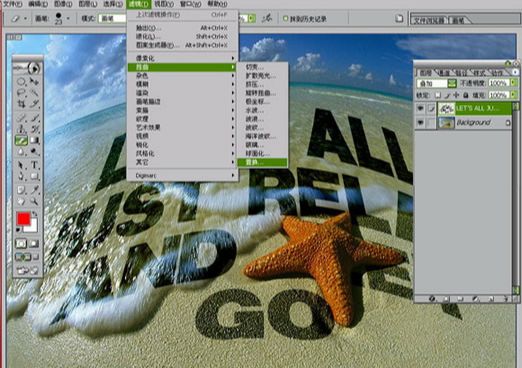Switch to Quick Mask mode
Screen dimensions: 522x368
34,244
